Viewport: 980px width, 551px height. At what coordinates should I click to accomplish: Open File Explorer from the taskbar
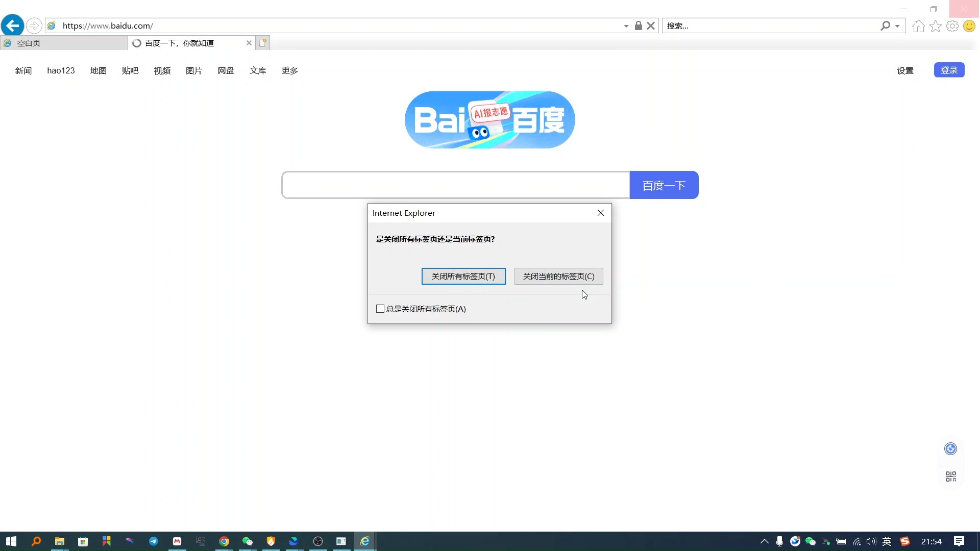coord(60,541)
